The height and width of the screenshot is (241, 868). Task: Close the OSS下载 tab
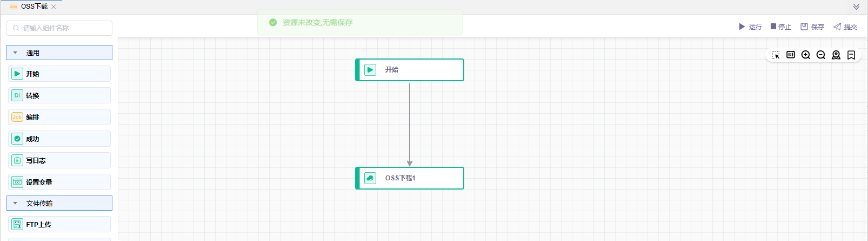click(54, 7)
